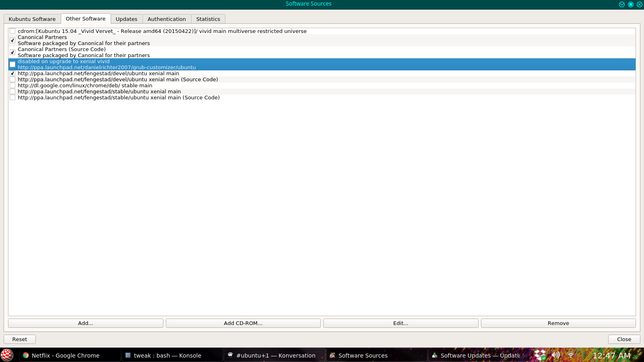Select the first Canonical Partners row
This screenshot has width=644, height=362.
coord(322,40)
